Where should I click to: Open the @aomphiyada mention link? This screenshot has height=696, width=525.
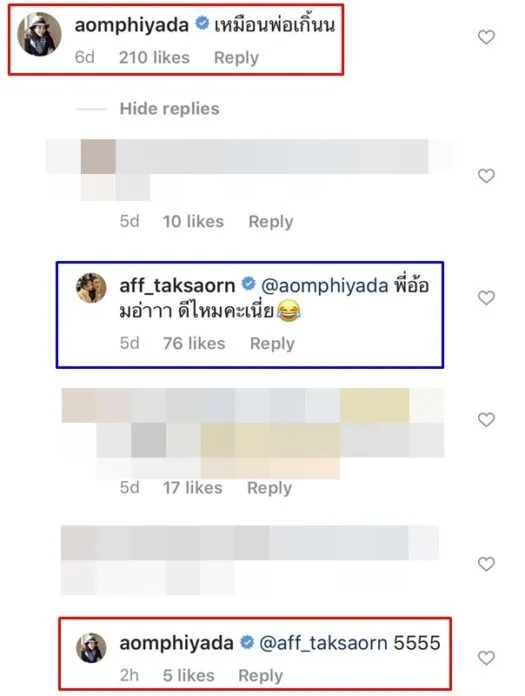tap(324, 286)
